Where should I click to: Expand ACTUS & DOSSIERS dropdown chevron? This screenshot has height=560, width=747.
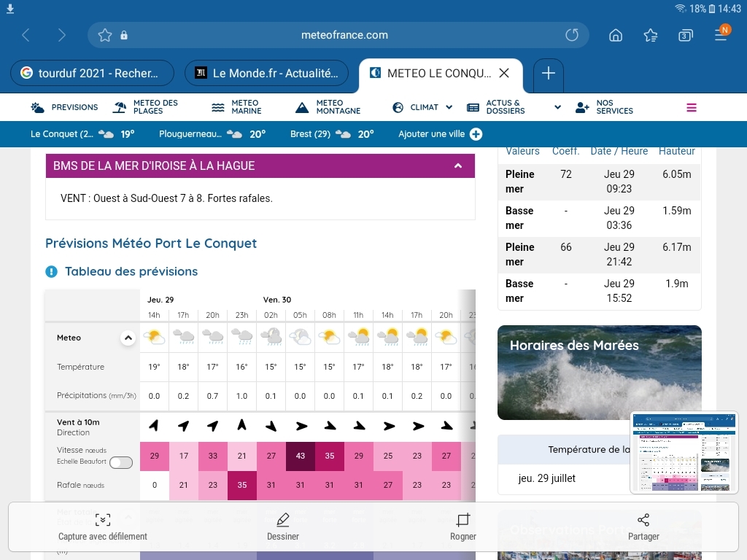557,107
